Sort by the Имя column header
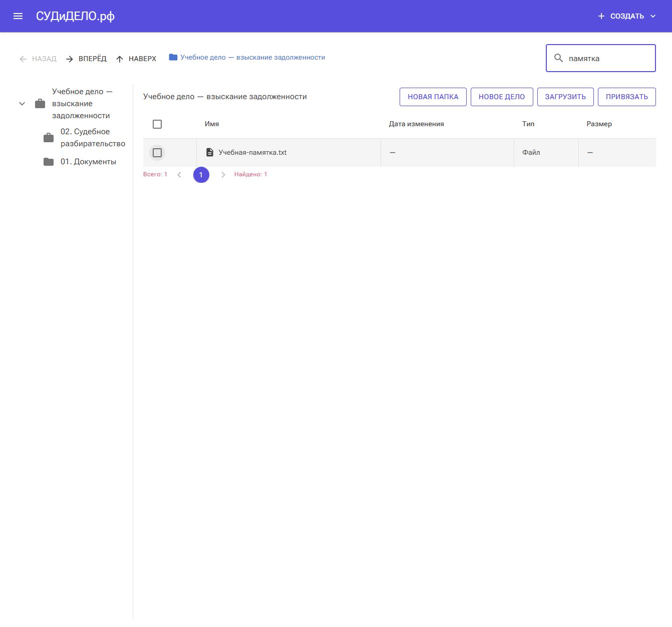672x627 pixels. 212,124
